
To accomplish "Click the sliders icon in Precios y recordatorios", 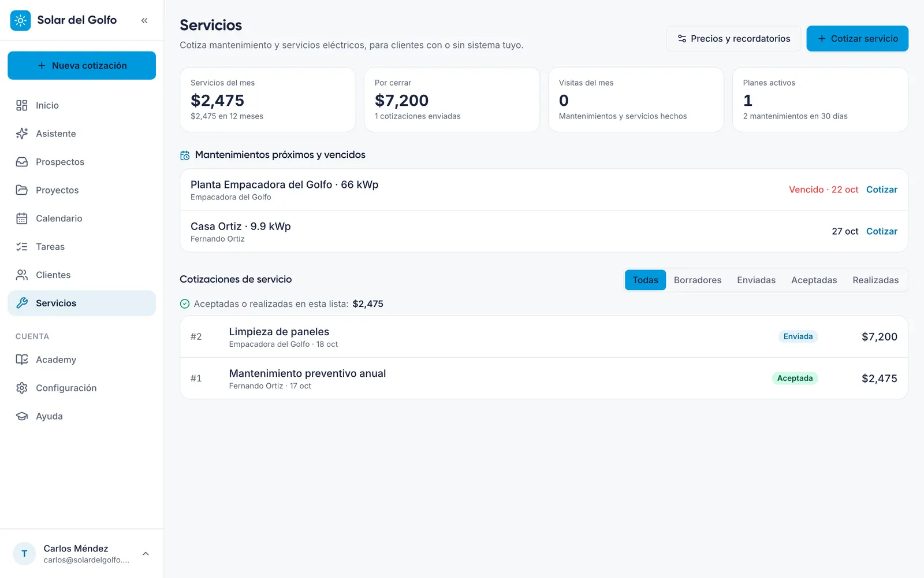I will pos(682,39).
